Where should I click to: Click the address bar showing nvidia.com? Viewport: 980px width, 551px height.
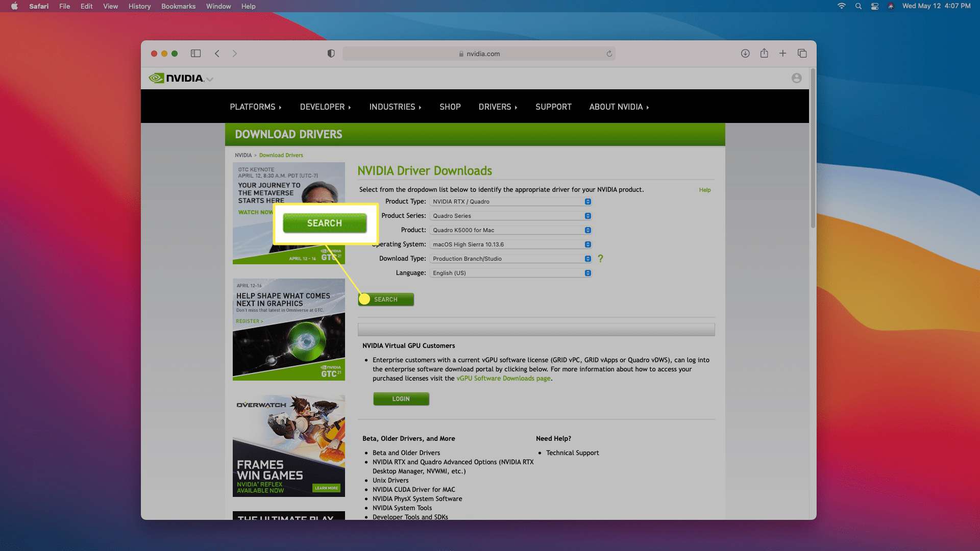[479, 54]
